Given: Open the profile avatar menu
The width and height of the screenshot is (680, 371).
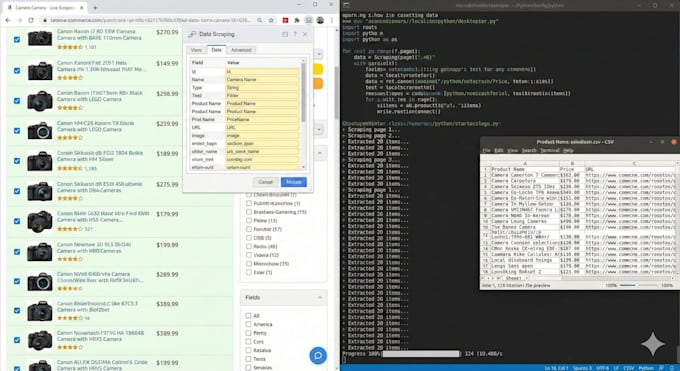Looking at the screenshot, I should (x=320, y=20).
